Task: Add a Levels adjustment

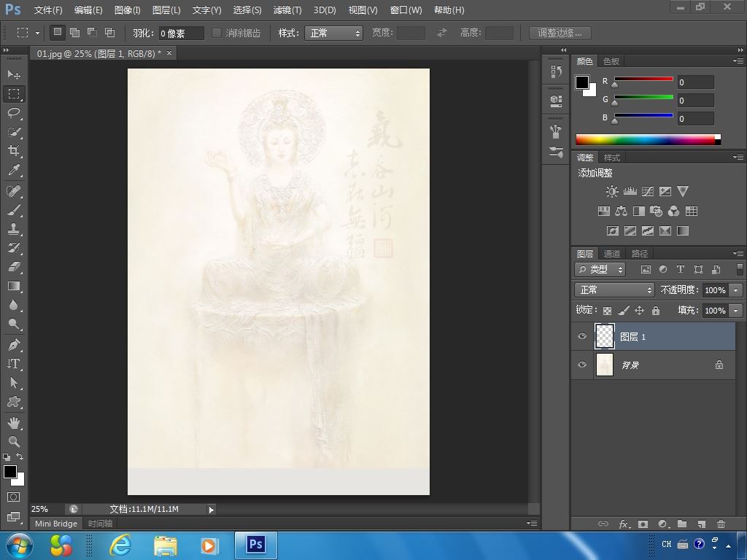Action: tap(630, 192)
